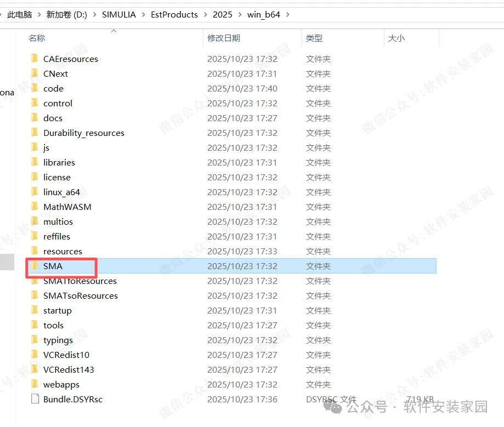Click date 2025/10/23 17:40 of code row
This screenshot has width=504, height=427.
pos(242,88)
